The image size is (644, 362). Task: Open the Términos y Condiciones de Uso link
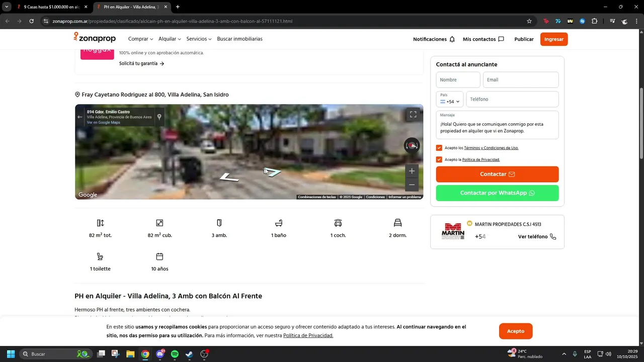(x=491, y=148)
